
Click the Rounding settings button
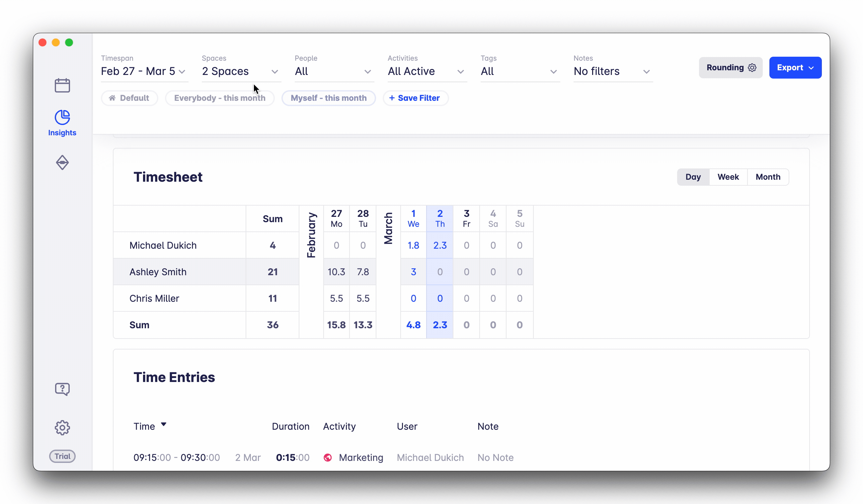[731, 68]
